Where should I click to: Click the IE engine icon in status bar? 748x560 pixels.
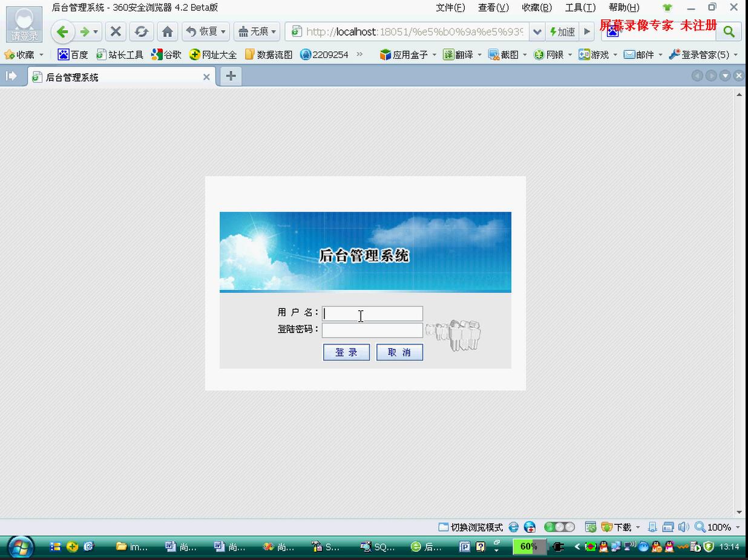[514, 527]
